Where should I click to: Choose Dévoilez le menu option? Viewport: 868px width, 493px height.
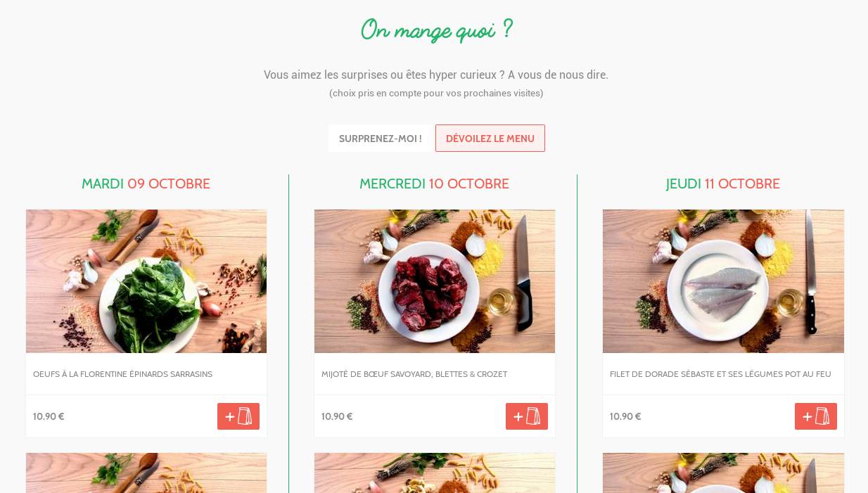point(490,139)
